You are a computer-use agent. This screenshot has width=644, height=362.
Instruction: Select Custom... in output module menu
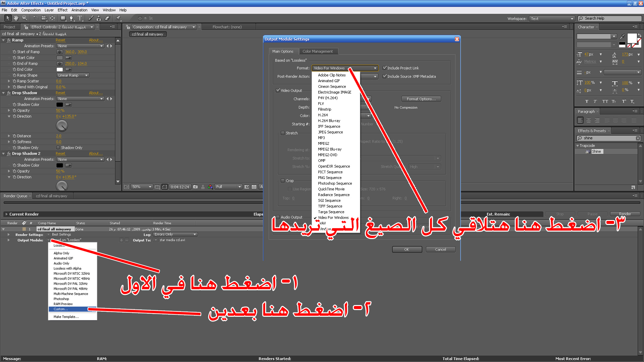tap(72, 309)
